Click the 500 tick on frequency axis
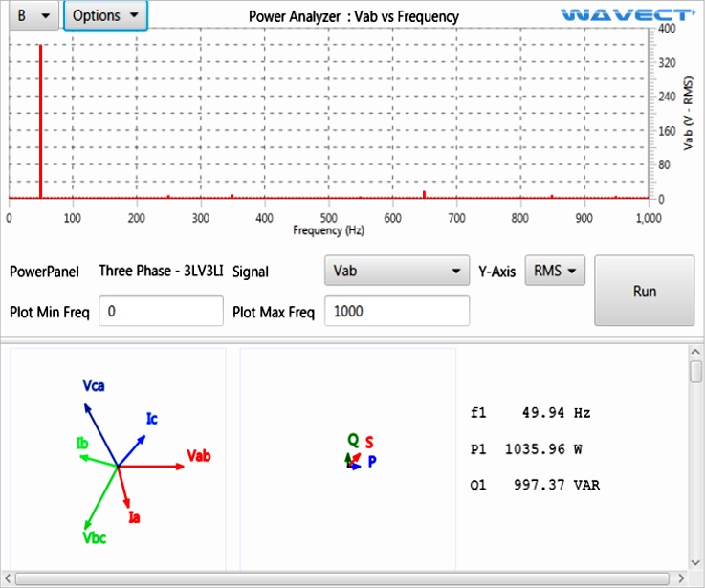 pyautogui.click(x=329, y=218)
